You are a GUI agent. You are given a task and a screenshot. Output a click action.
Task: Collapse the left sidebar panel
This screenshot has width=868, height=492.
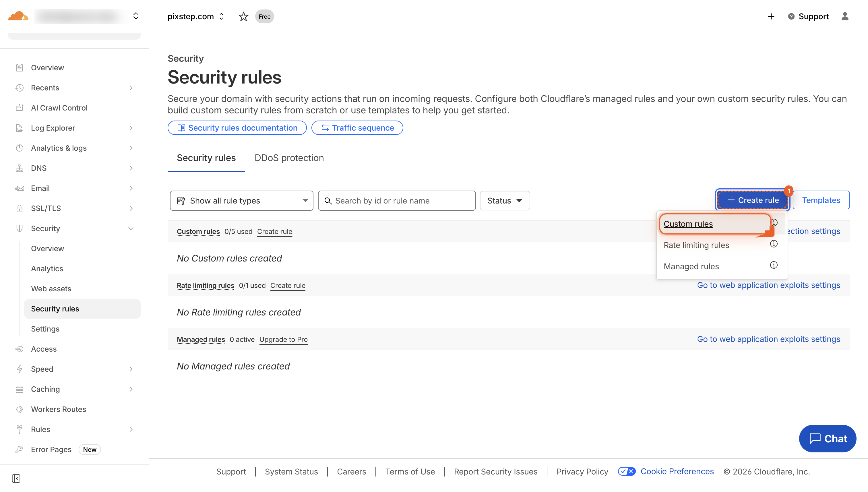[16, 479]
